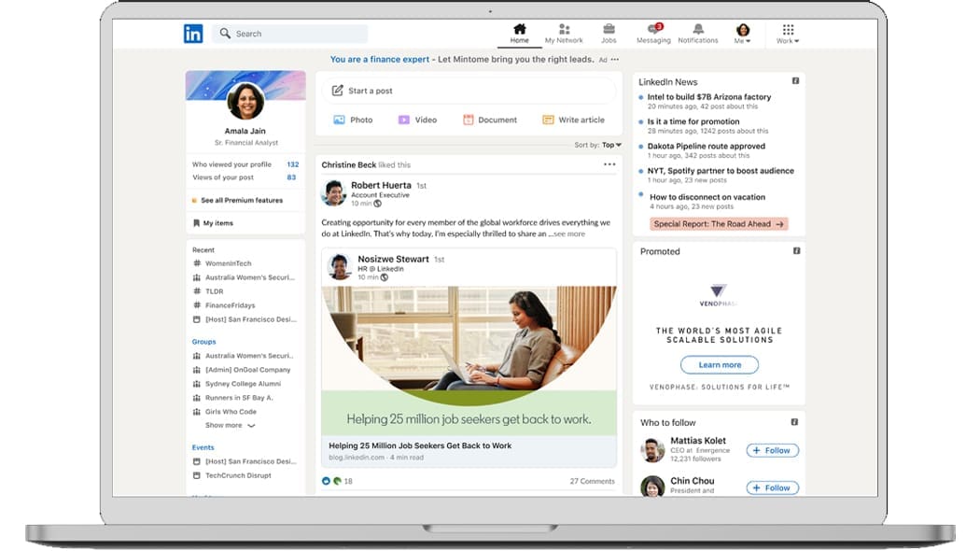
Task: Open Robert Huerta's name link
Action: (381, 185)
